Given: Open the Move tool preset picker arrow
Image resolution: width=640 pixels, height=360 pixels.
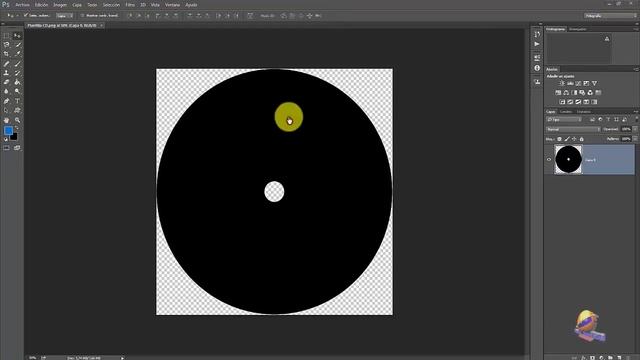Looking at the screenshot, I should tap(17, 16).
